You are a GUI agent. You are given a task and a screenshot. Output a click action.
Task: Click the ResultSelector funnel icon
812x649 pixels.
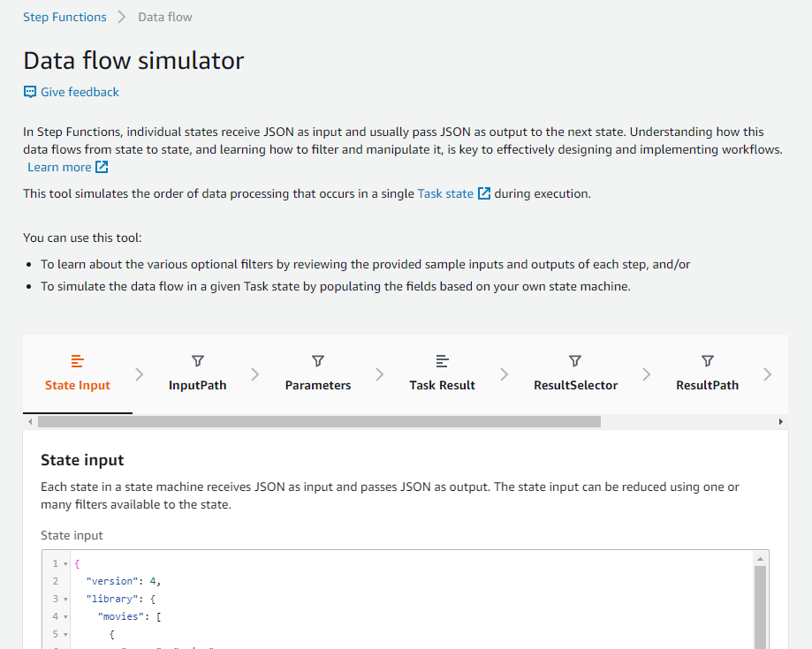click(574, 361)
